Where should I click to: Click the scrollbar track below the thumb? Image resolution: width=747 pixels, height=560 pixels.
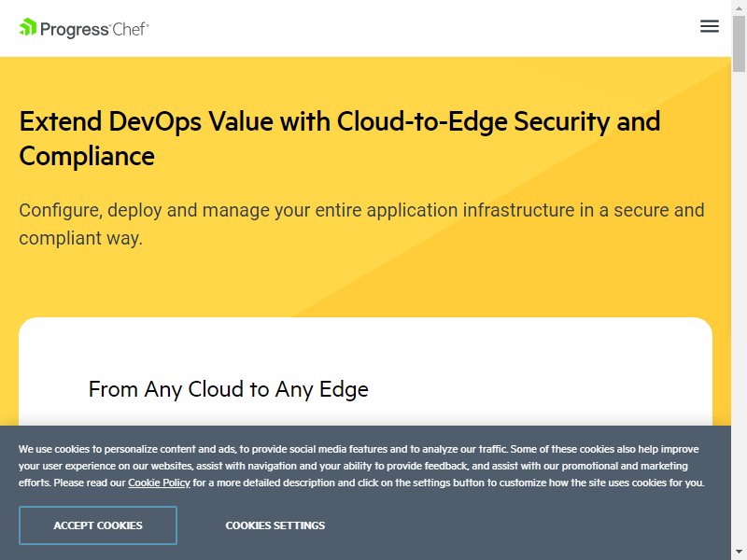point(739,310)
